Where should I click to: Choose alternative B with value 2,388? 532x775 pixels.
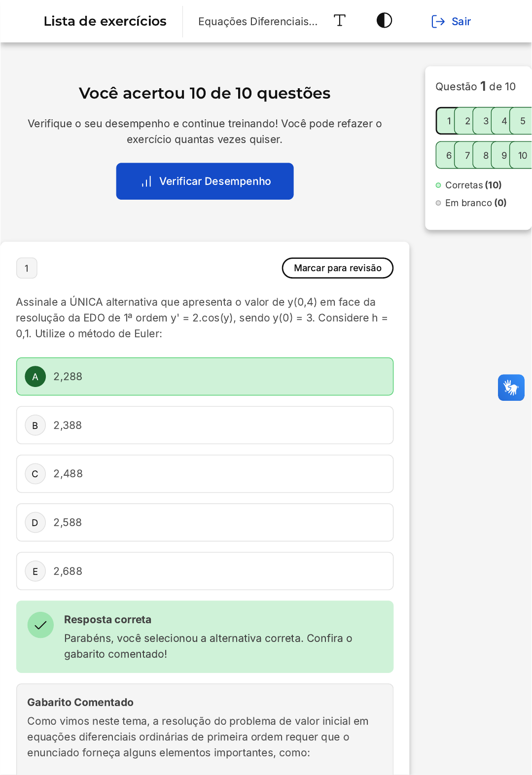coord(205,425)
